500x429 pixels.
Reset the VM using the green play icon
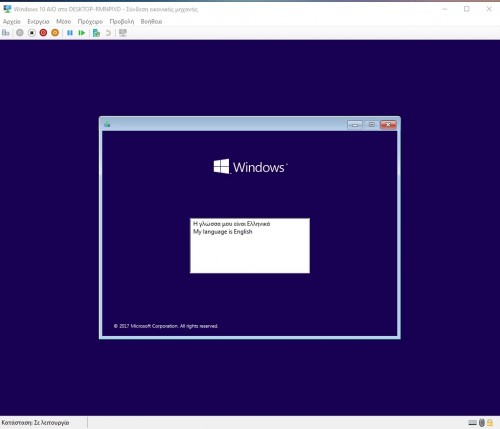coord(82,33)
